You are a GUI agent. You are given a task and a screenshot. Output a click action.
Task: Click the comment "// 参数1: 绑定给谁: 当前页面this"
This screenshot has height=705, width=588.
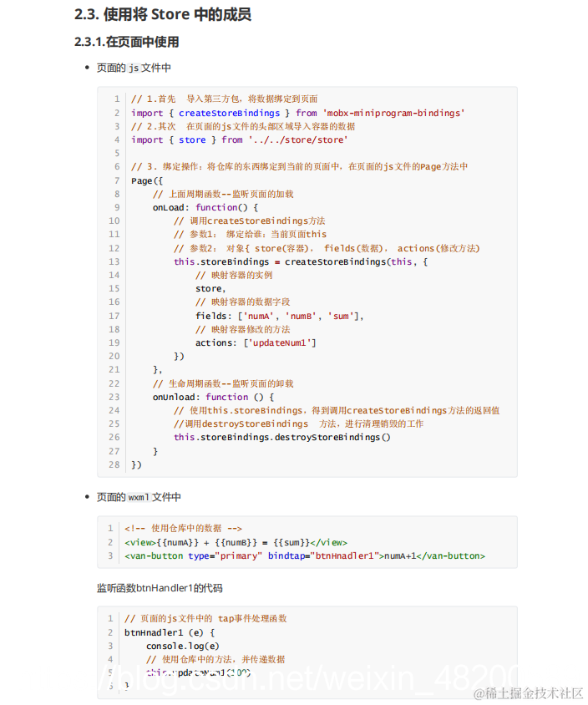[x=250, y=234]
